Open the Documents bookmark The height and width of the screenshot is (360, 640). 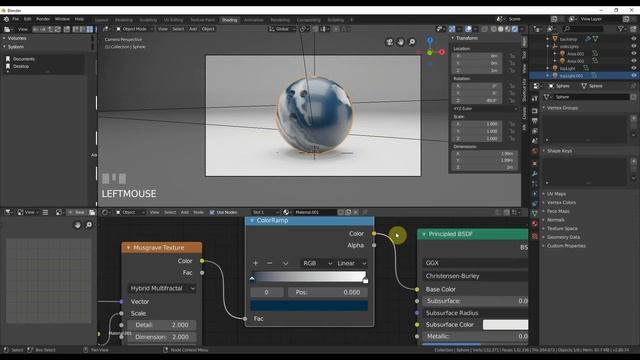click(24, 59)
